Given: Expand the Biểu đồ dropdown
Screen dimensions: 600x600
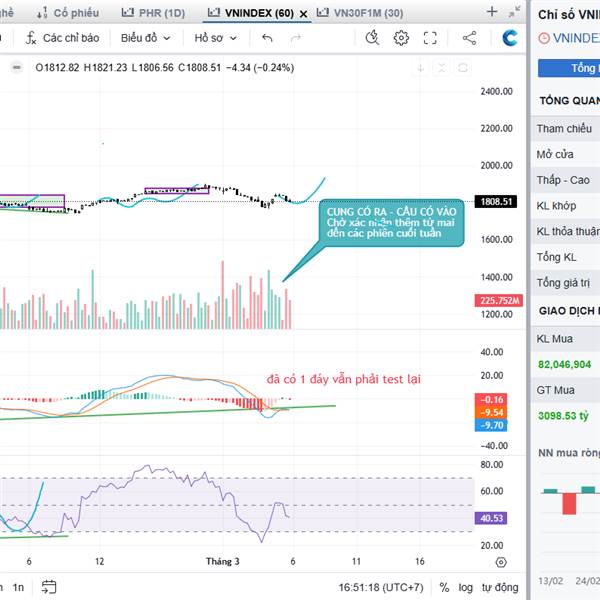Looking at the screenshot, I should point(145,38).
